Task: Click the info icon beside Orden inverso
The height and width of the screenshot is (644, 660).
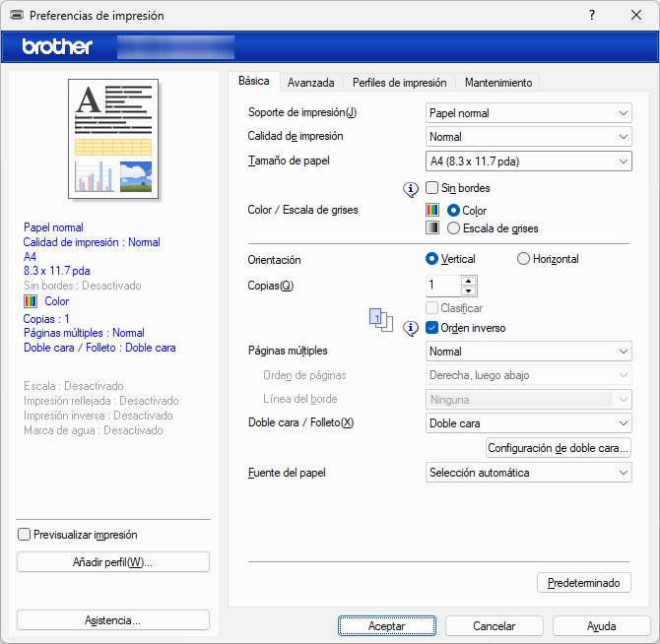Action: pos(412,328)
